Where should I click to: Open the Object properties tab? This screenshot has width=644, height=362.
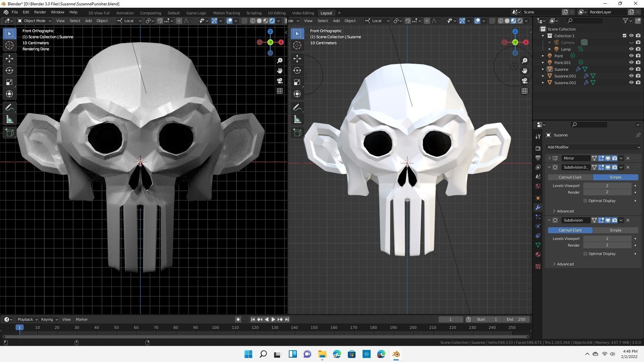point(538,198)
